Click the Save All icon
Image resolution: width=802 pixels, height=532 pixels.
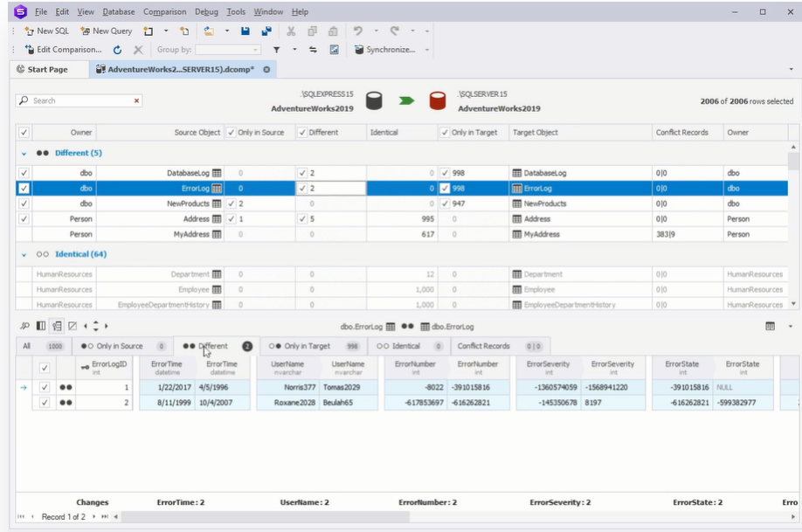point(266,31)
